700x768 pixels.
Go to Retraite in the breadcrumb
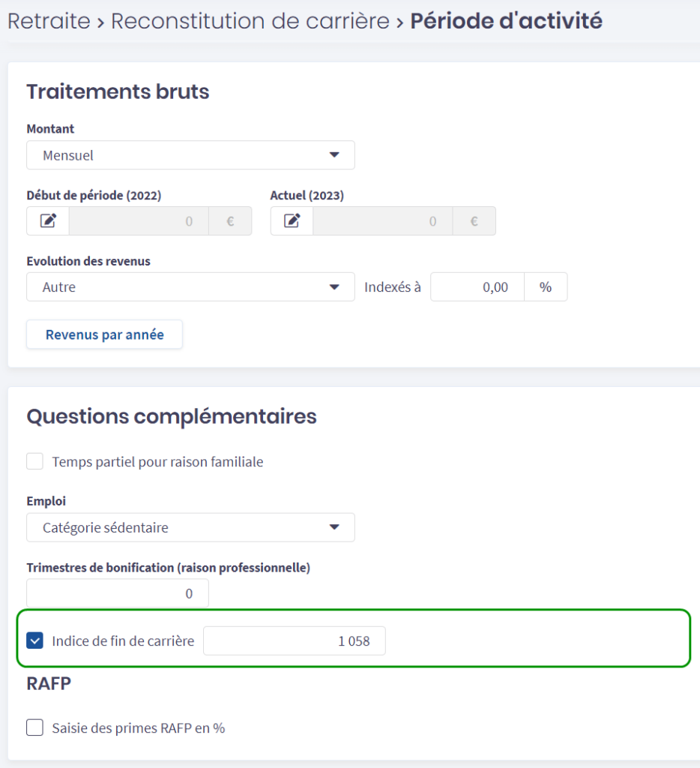pyautogui.click(x=48, y=21)
